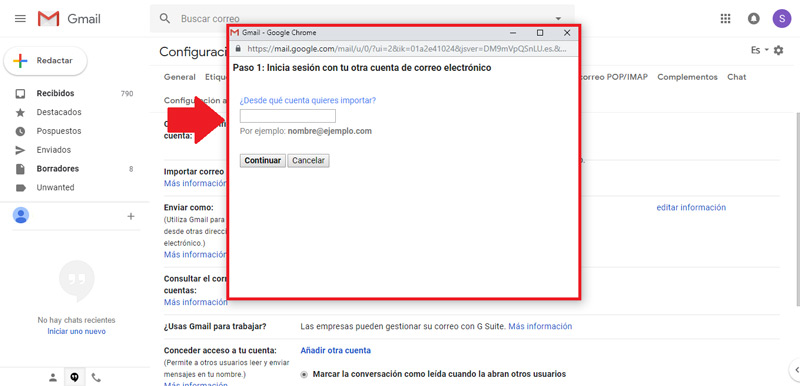Open the General settings tab

180,77
